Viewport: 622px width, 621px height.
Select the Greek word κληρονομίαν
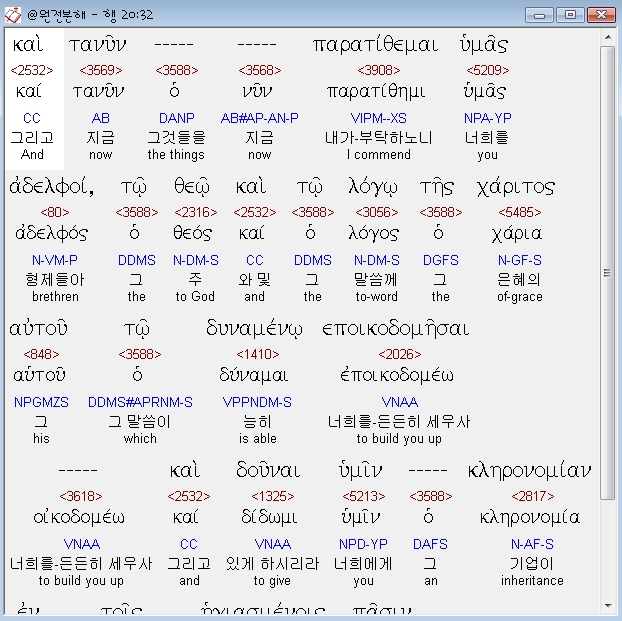tap(530, 471)
